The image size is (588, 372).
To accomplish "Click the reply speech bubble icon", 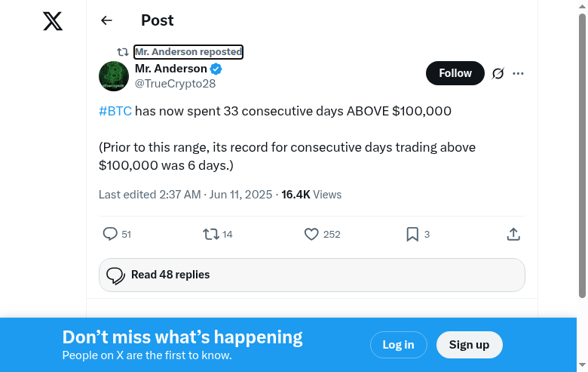I will (110, 235).
